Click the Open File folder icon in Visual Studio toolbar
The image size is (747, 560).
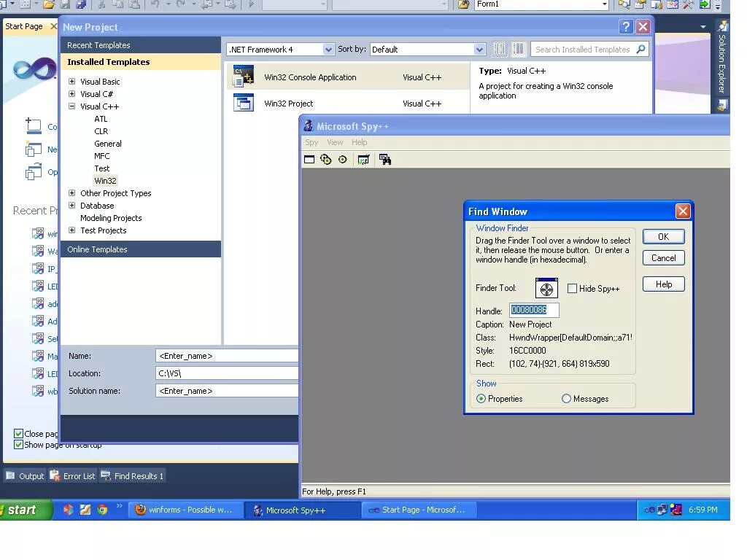click(49, 4)
